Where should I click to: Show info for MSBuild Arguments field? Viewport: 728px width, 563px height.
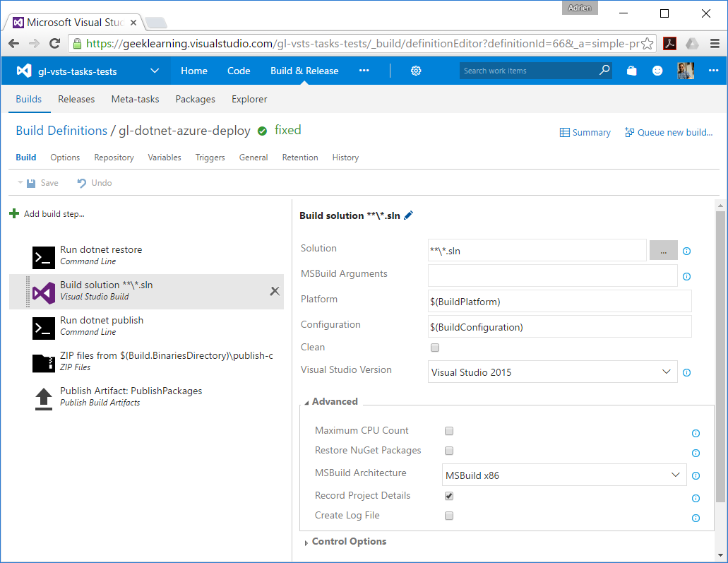click(686, 277)
